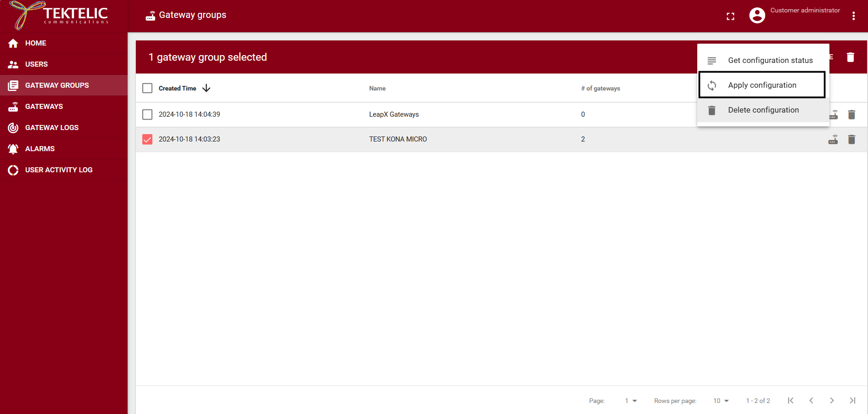Toggle the select-all checkbox in table header

coord(147,88)
